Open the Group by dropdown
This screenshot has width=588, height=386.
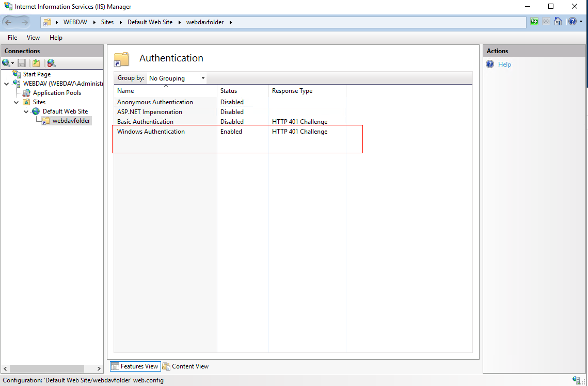(177, 78)
